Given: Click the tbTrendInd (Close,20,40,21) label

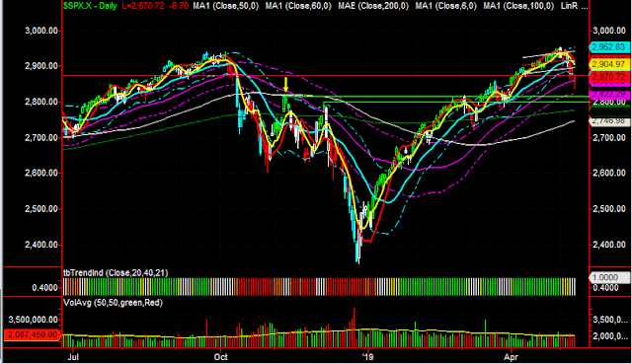Looking at the screenshot, I should (116, 273).
